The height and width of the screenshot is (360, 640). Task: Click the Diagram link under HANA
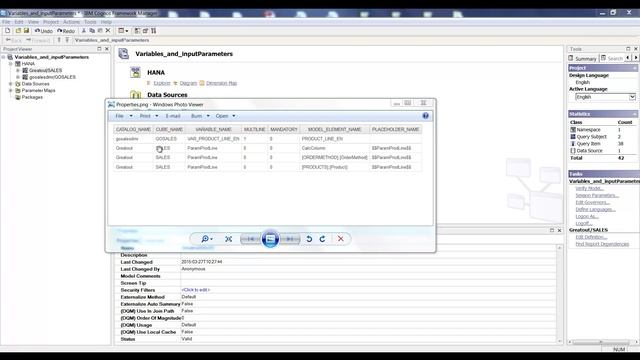point(188,83)
